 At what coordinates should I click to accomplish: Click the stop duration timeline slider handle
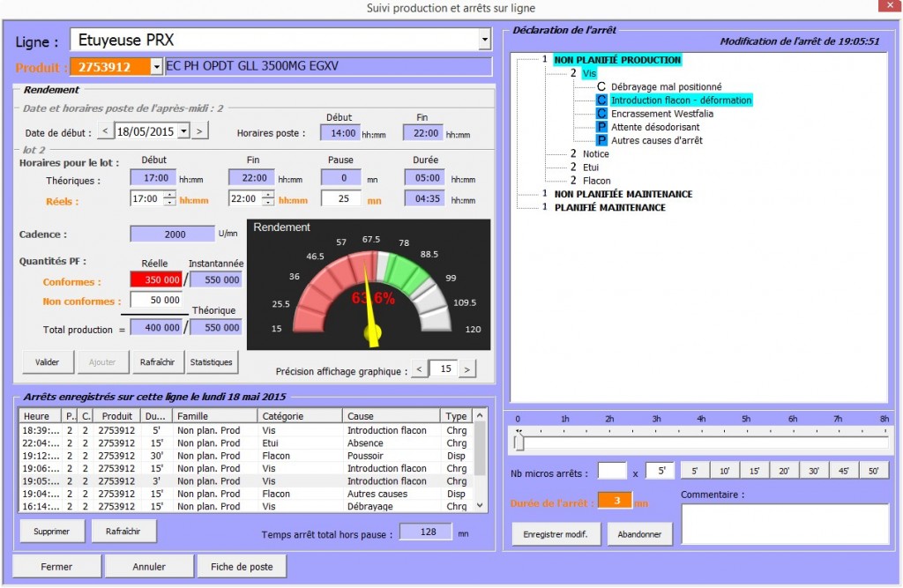point(519,443)
